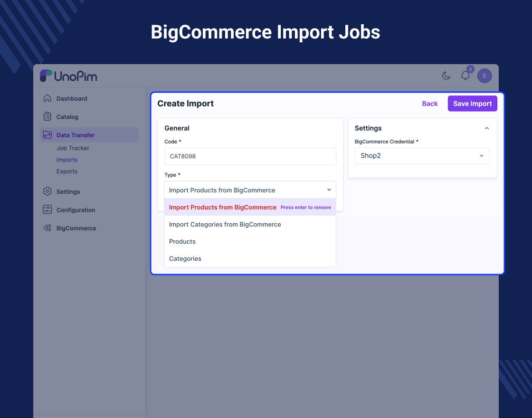
Task: Click the Back link
Action: 429,104
